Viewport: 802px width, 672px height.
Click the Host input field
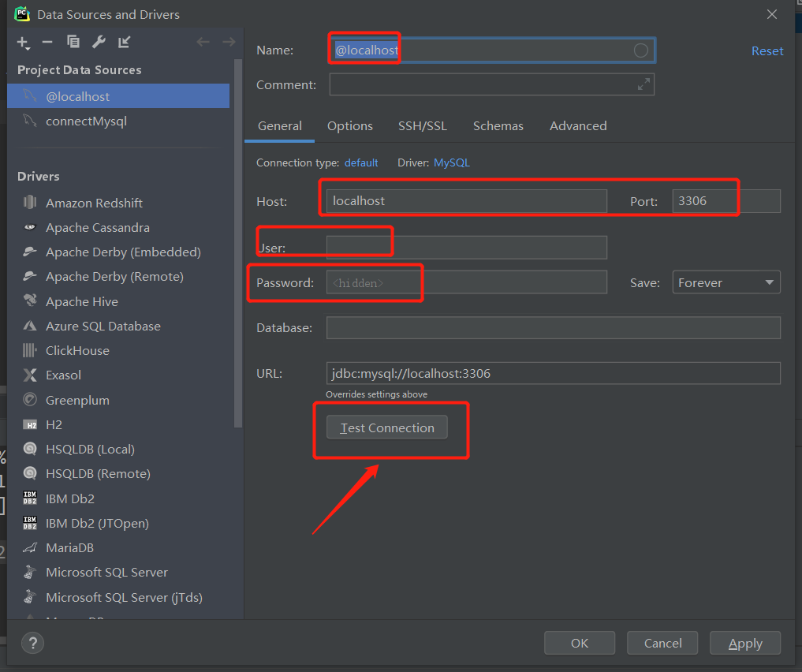467,201
